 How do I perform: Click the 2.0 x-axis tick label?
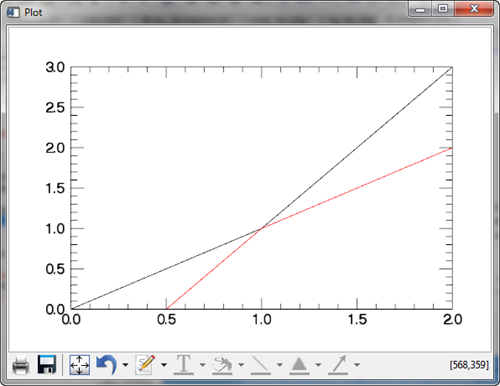453,320
